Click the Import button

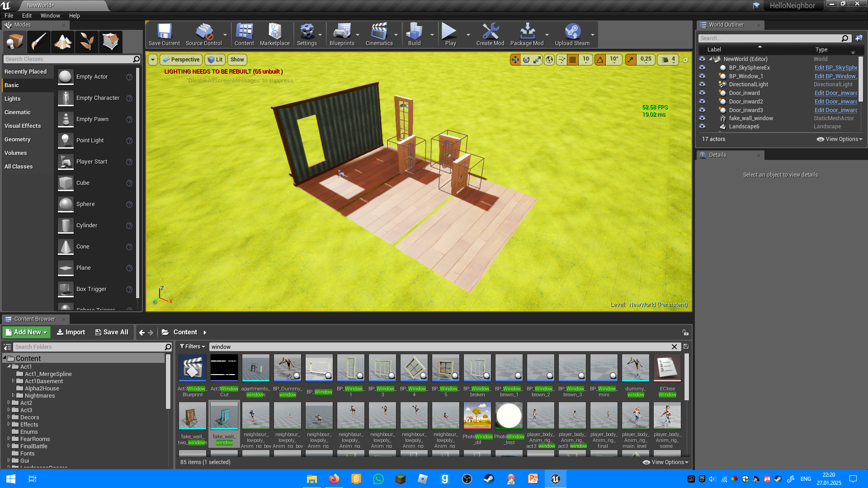pos(71,332)
